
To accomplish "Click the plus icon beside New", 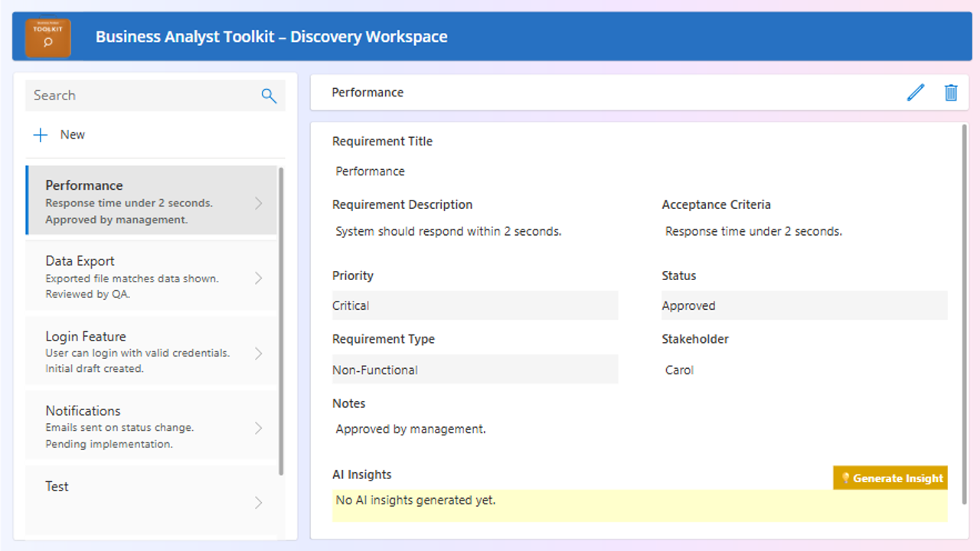I will (x=41, y=135).
